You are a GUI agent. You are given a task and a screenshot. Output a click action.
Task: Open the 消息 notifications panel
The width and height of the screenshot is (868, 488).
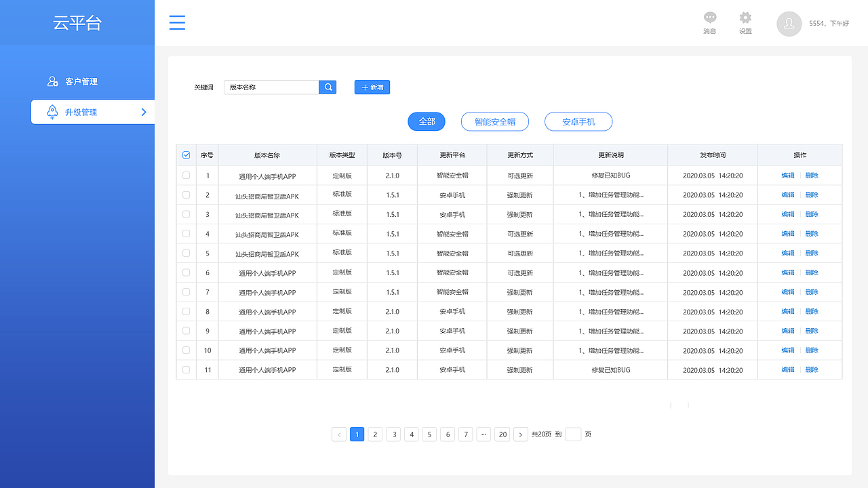point(709,18)
